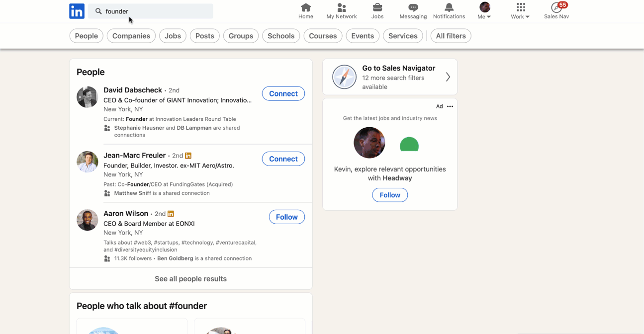View Notifications bell icon
The width and height of the screenshot is (644, 334).
click(x=449, y=7)
